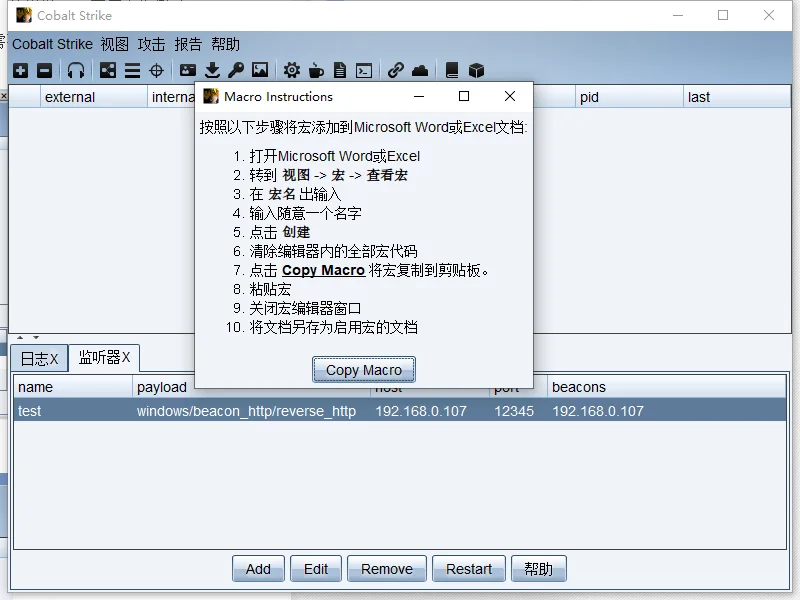Open the 攻击 menu
The width and height of the screenshot is (800, 600).
tap(152, 44)
